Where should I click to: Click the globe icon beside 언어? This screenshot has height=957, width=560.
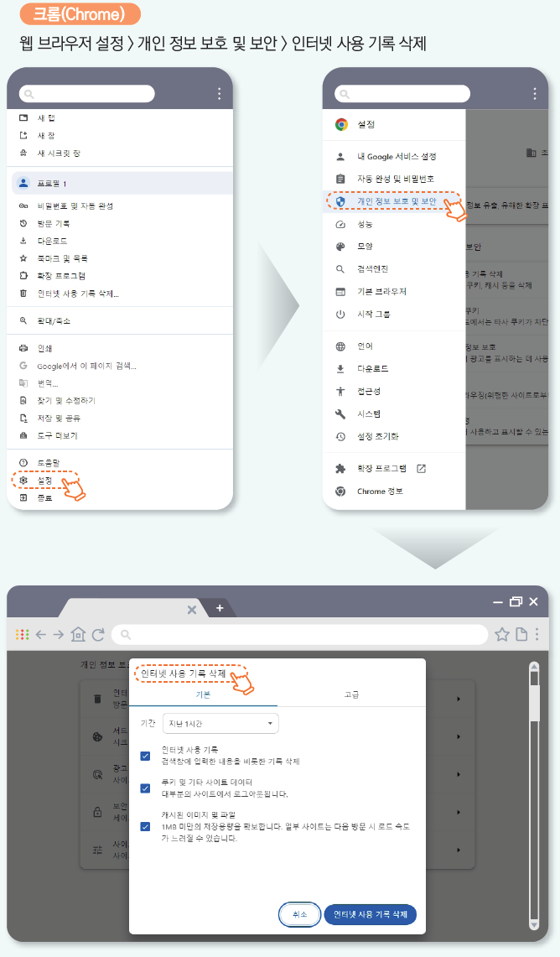pyautogui.click(x=340, y=346)
